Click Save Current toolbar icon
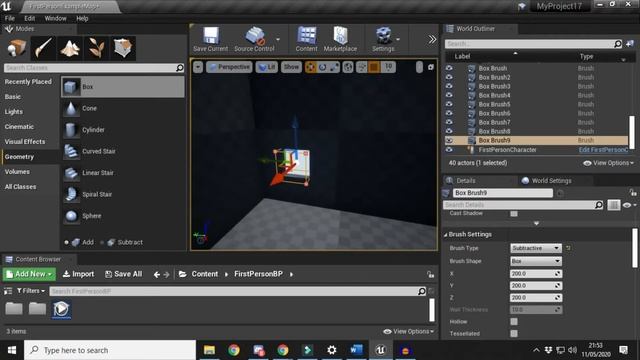 pos(211,39)
